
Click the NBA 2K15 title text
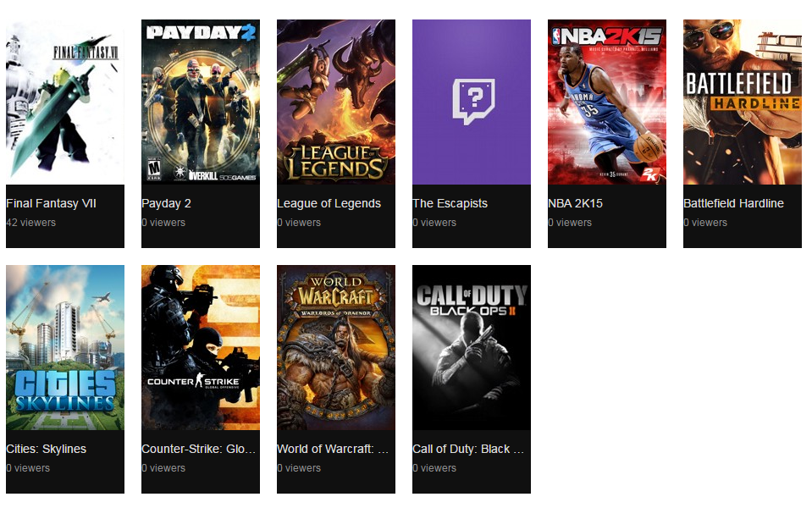click(x=575, y=203)
